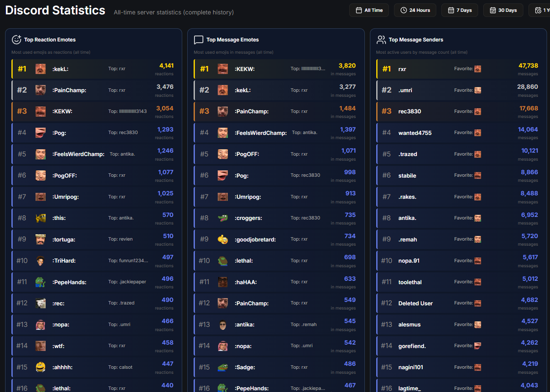Click the :kekL: emote image in reactions
This screenshot has height=392, width=550.
[41, 69]
